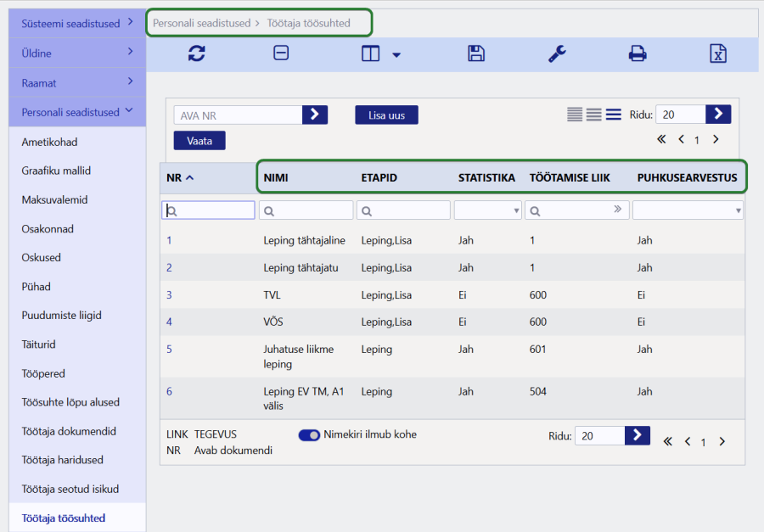Click the 'Lisa uus' button
This screenshot has height=532, width=764.
pyautogui.click(x=386, y=115)
